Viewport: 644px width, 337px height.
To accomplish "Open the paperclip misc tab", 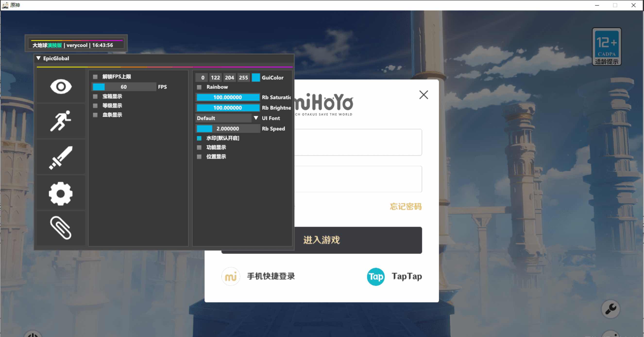I will 61,228.
